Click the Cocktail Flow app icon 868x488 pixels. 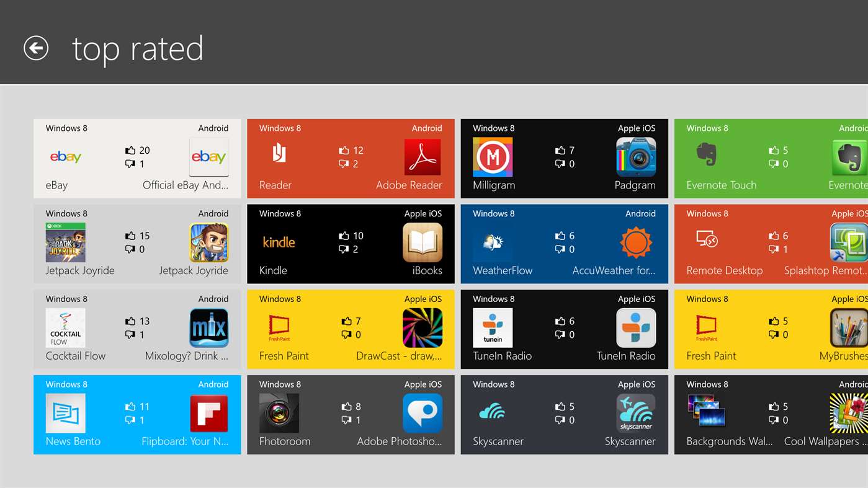(x=66, y=328)
